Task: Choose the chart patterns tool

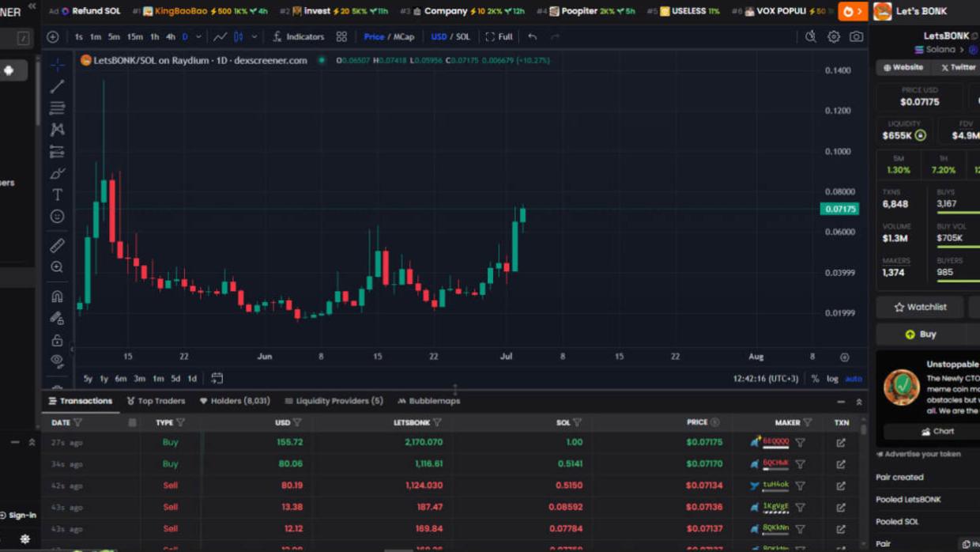Action: [57, 129]
